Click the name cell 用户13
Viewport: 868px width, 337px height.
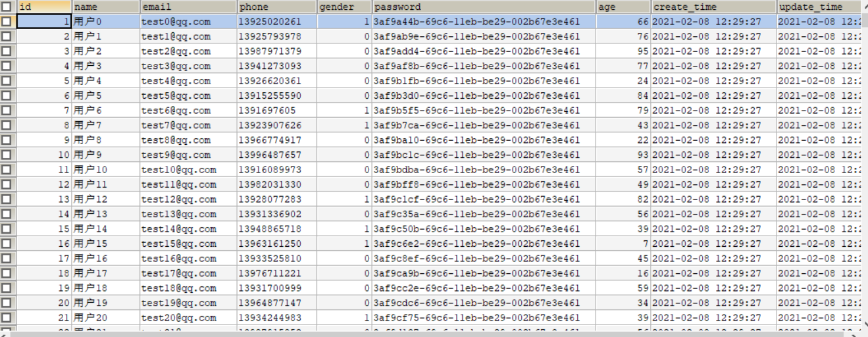coord(106,214)
